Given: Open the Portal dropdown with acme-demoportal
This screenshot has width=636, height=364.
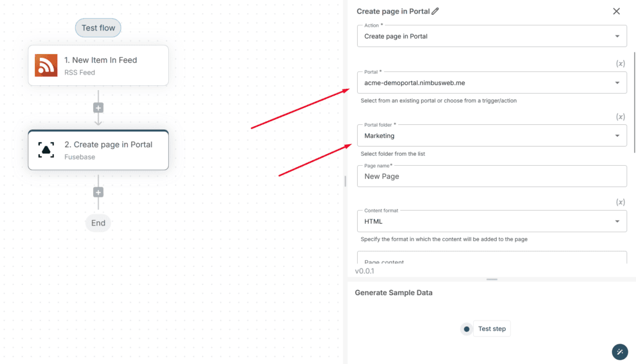Looking at the screenshot, I should point(492,83).
